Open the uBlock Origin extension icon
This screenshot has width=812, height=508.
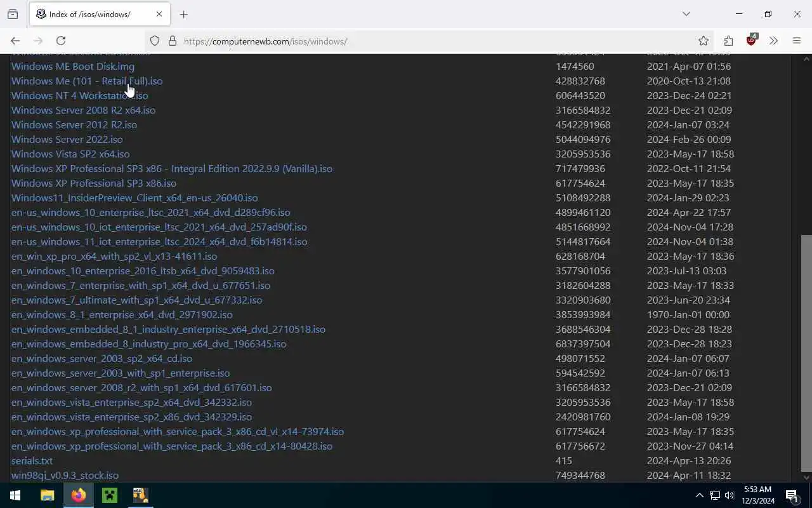[x=752, y=40]
